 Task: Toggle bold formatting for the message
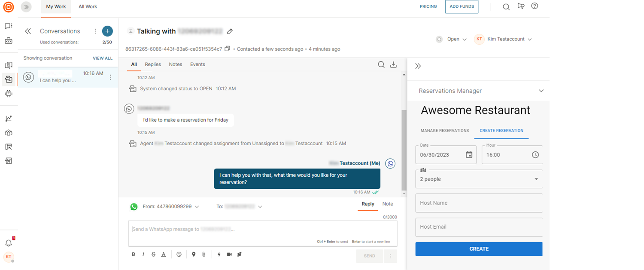pos(133,254)
